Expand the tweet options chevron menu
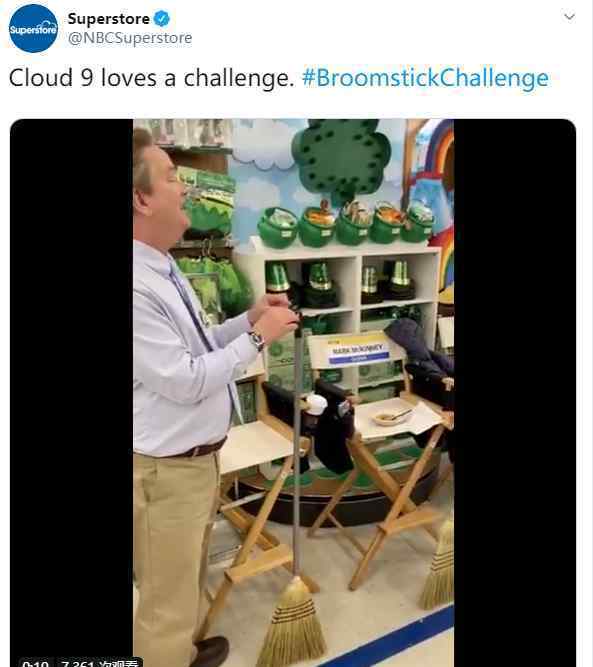This screenshot has width=593, height=667. pos(569,17)
